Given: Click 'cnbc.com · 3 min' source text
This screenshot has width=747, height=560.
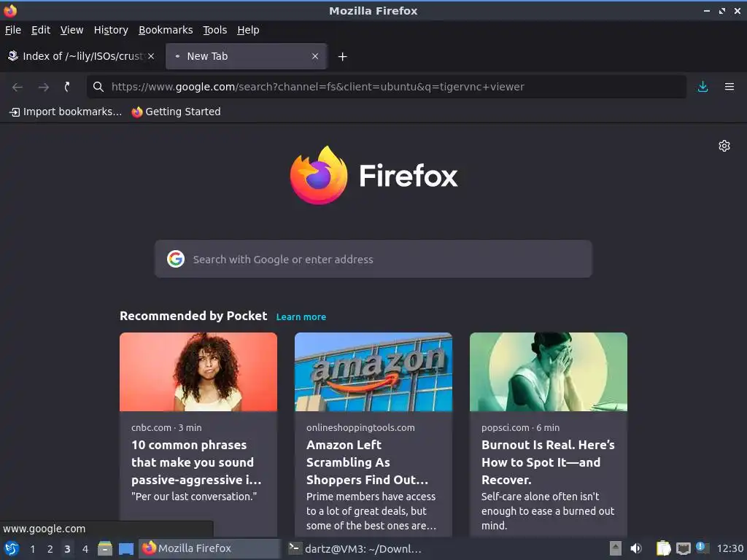Looking at the screenshot, I should pyautogui.click(x=166, y=427).
